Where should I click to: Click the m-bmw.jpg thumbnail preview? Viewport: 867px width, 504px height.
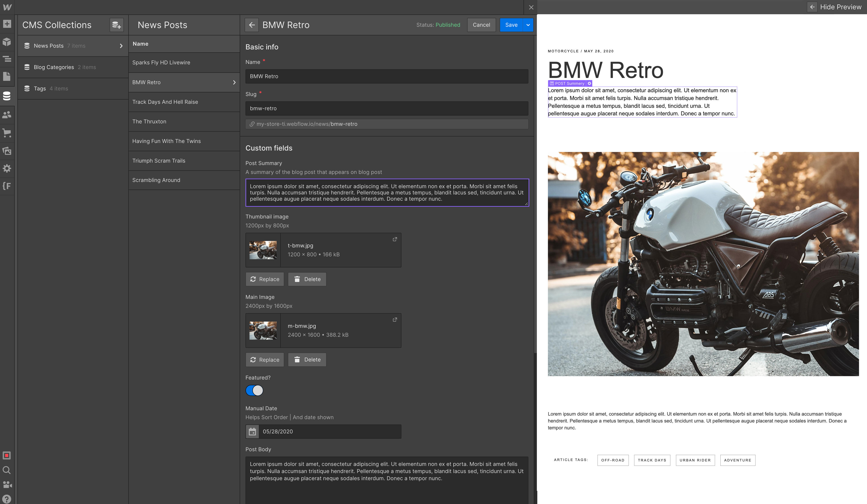tap(263, 331)
